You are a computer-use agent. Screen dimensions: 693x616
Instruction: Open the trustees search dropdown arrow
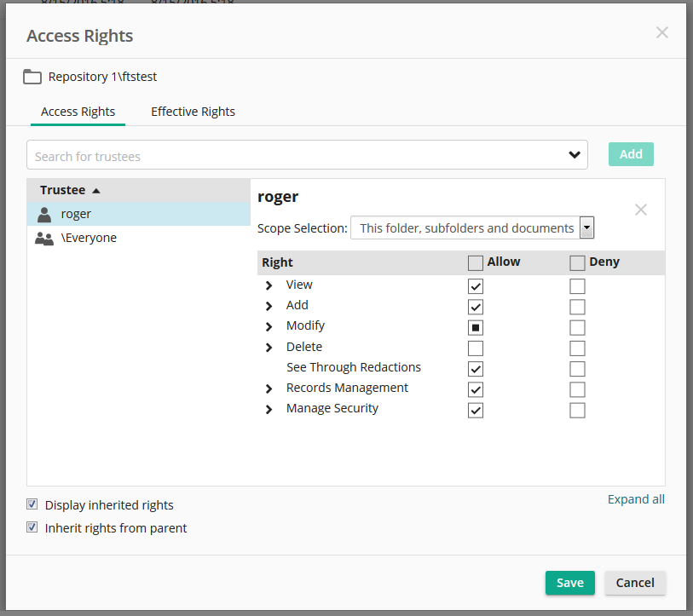[575, 155]
